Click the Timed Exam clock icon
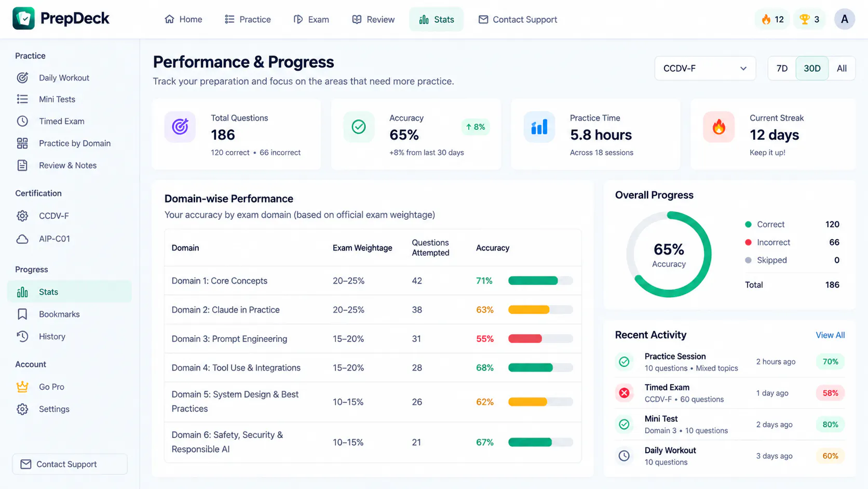This screenshot has width=868, height=489. pos(22,121)
